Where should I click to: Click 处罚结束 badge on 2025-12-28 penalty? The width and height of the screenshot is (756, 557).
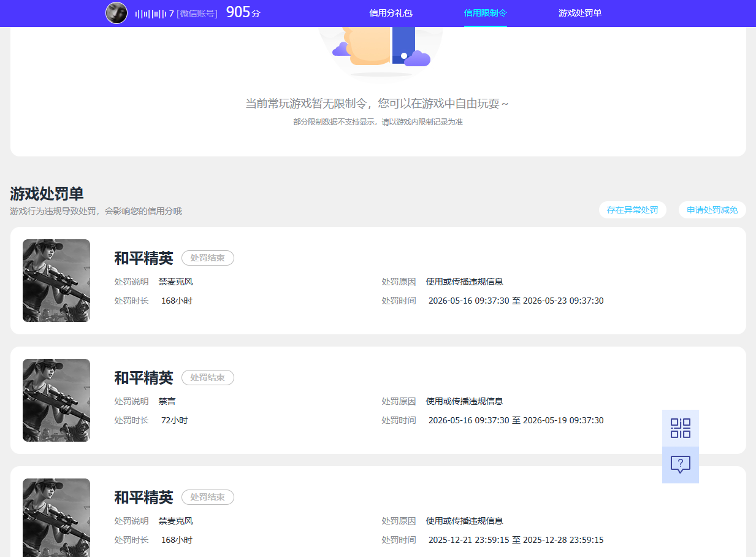tap(208, 497)
